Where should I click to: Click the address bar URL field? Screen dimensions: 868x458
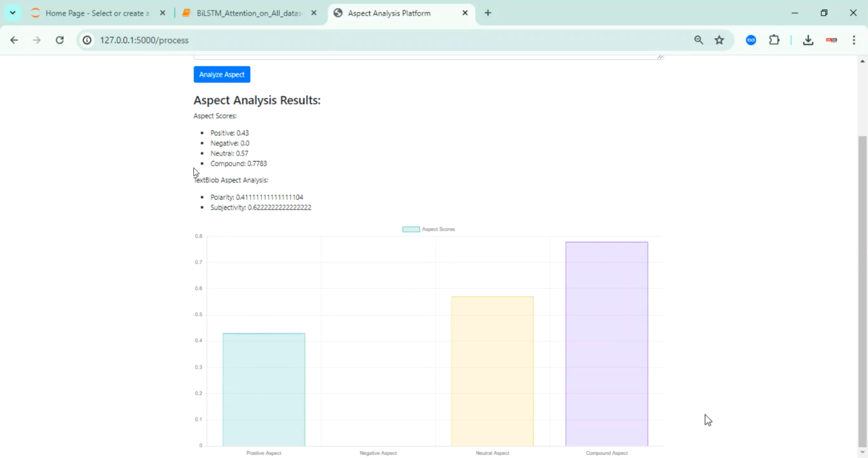pyautogui.click(x=382, y=40)
